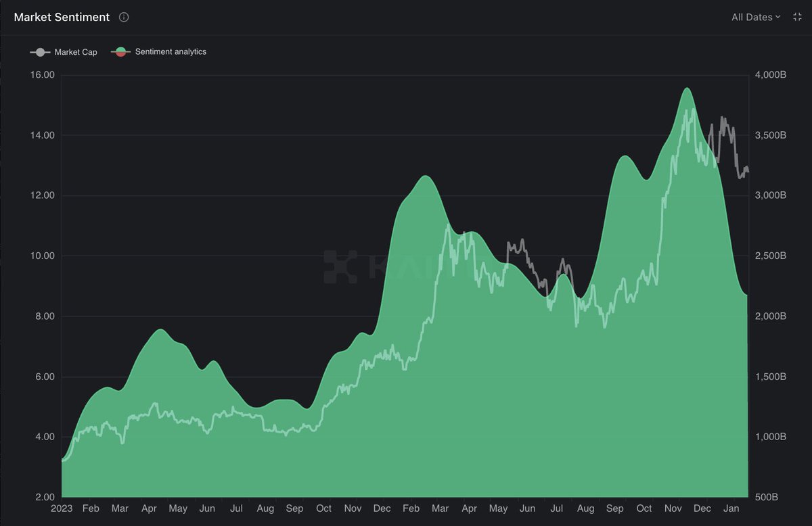
Task: Click the 6.00 left axis label
Action: pos(45,377)
